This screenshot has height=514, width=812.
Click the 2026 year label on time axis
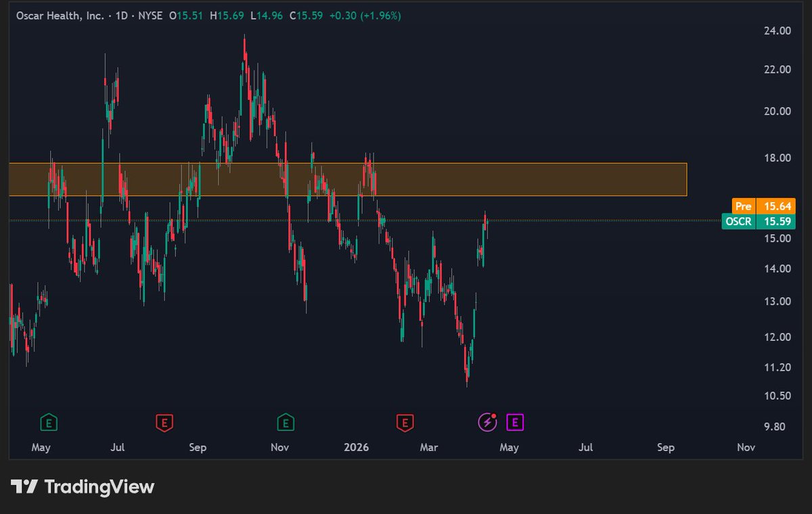pos(356,447)
